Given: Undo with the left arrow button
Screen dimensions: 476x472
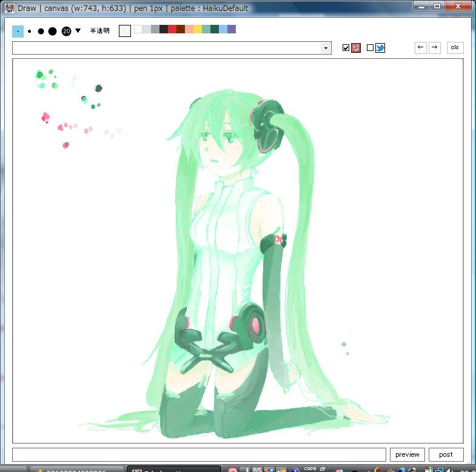Looking at the screenshot, I should tap(420, 47).
